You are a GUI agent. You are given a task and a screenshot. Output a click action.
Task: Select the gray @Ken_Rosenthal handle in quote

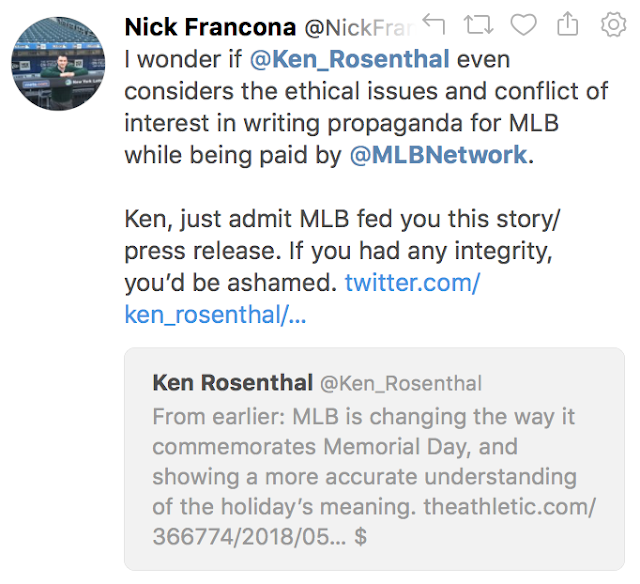(400, 383)
